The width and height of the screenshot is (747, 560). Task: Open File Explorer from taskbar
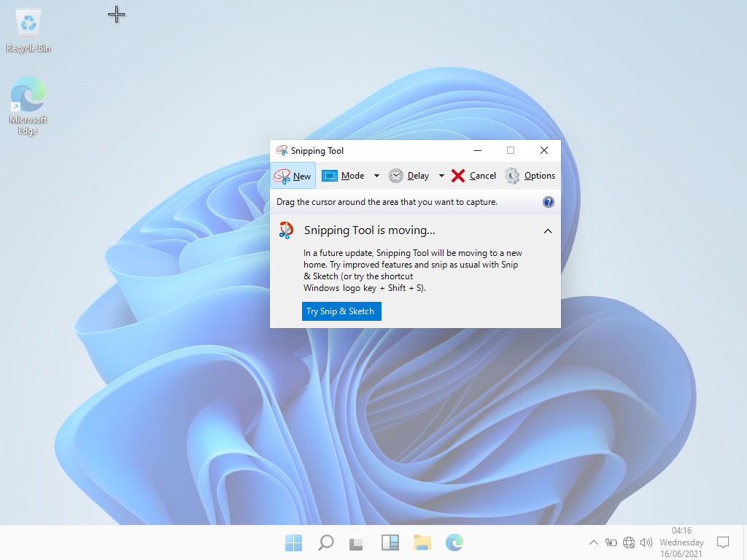[x=422, y=542]
